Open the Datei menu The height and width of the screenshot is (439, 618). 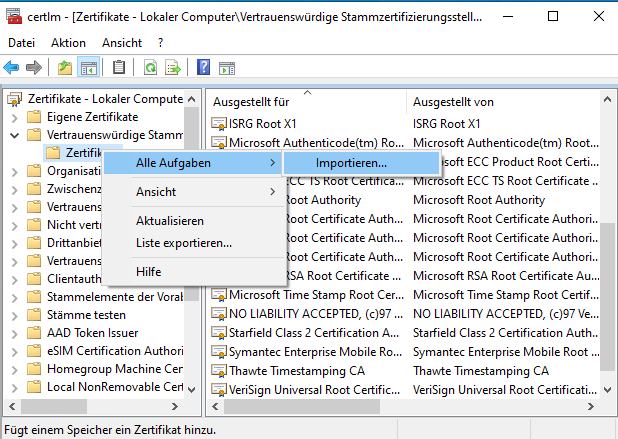coord(22,43)
